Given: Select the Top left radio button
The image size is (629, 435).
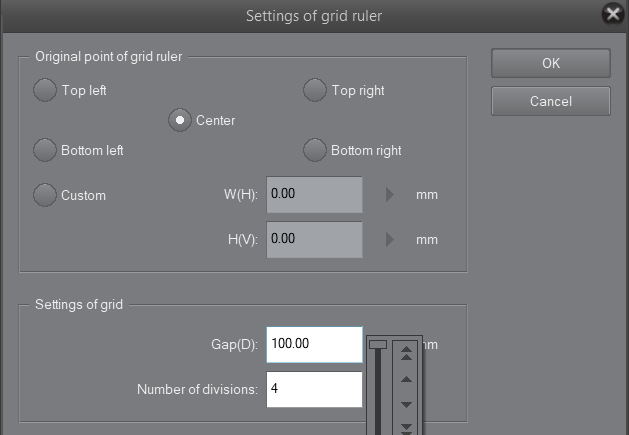Looking at the screenshot, I should pyautogui.click(x=45, y=90).
